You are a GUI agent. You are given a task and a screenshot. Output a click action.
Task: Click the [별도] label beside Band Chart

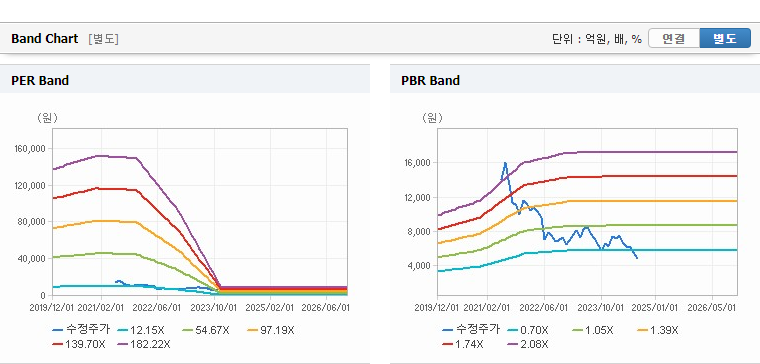point(103,39)
